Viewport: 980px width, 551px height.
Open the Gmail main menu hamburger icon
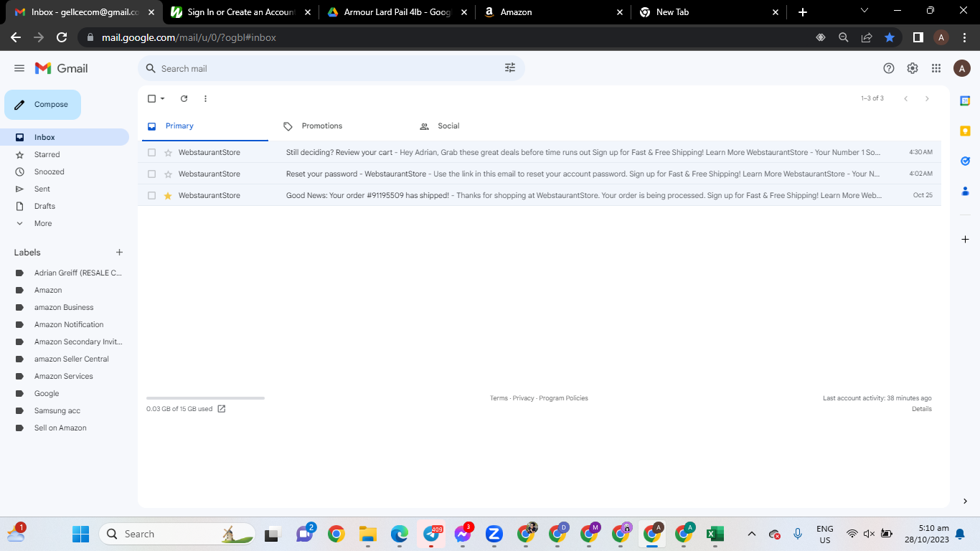click(19, 68)
